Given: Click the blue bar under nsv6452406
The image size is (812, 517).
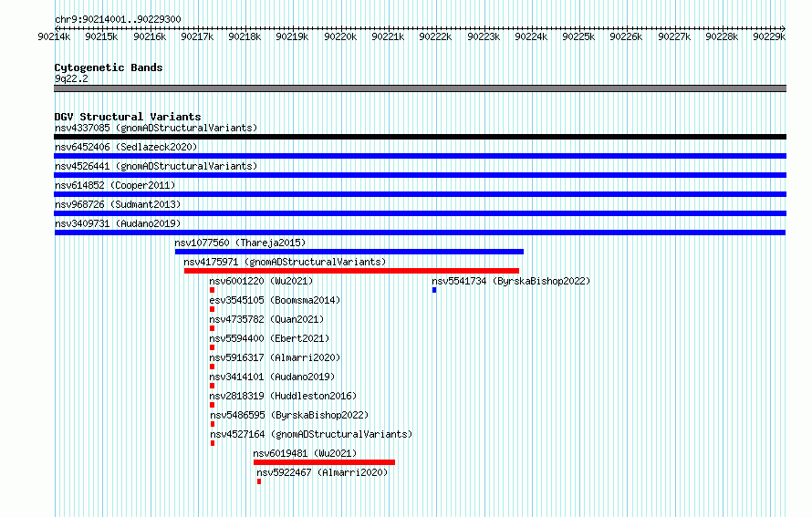Looking at the screenshot, I should 420,156.
